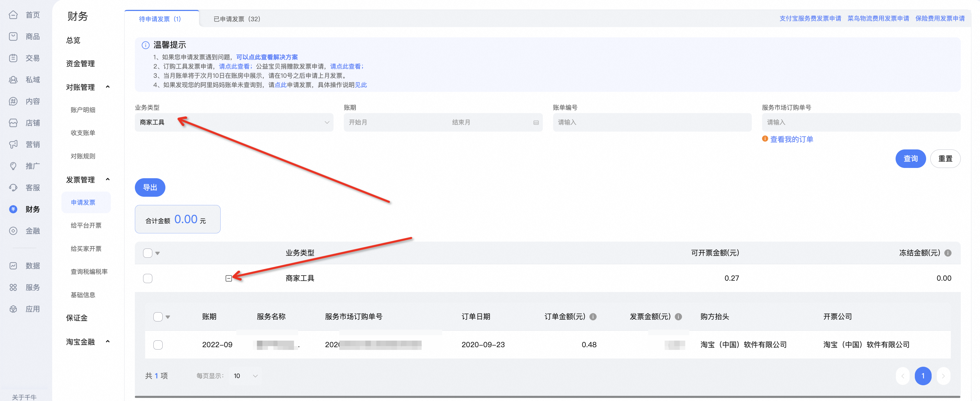The width and height of the screenshot is (980, 401).
Task: Open the 应用 apps cube icon
Action: pos(13,309)
